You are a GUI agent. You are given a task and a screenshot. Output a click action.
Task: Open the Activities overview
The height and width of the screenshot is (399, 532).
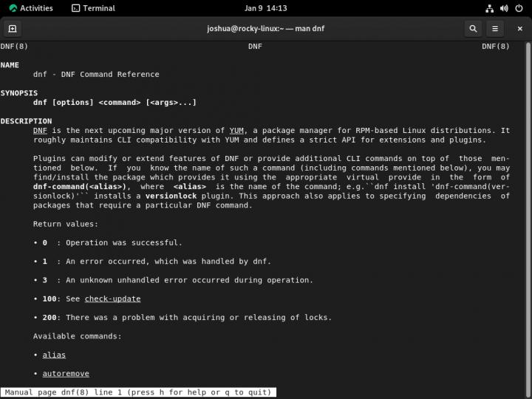click(x=35, y=8)
